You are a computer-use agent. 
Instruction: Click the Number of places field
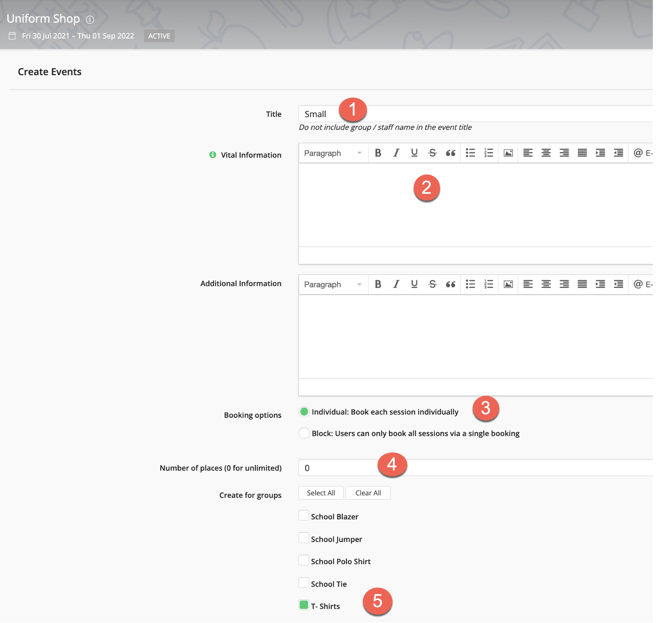pos(506,468)
